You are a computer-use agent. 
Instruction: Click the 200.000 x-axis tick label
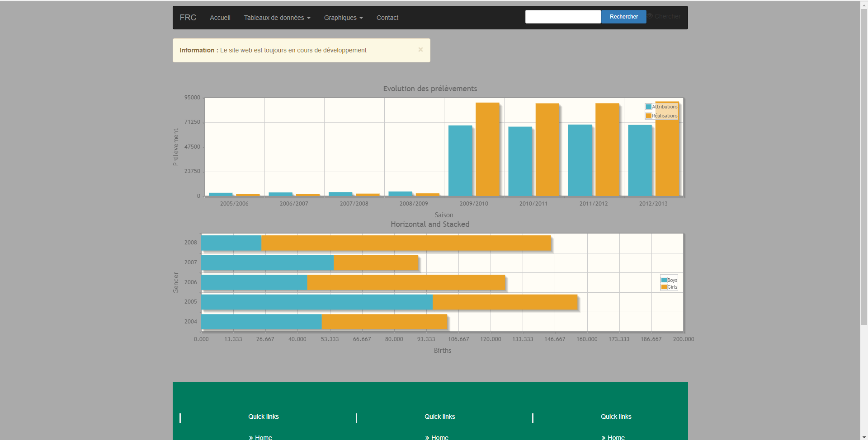click(x=684, y=339)
